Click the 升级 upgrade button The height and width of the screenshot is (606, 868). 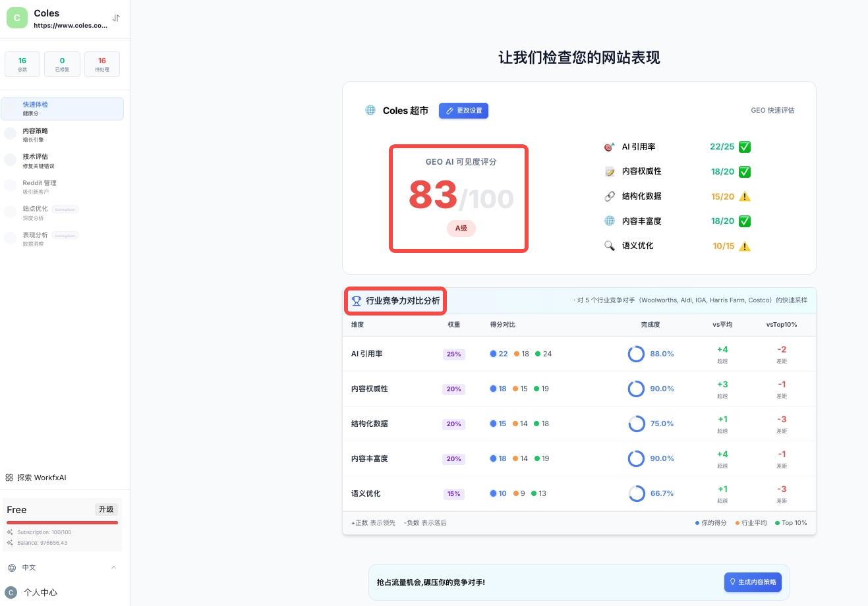click(106, 509)
